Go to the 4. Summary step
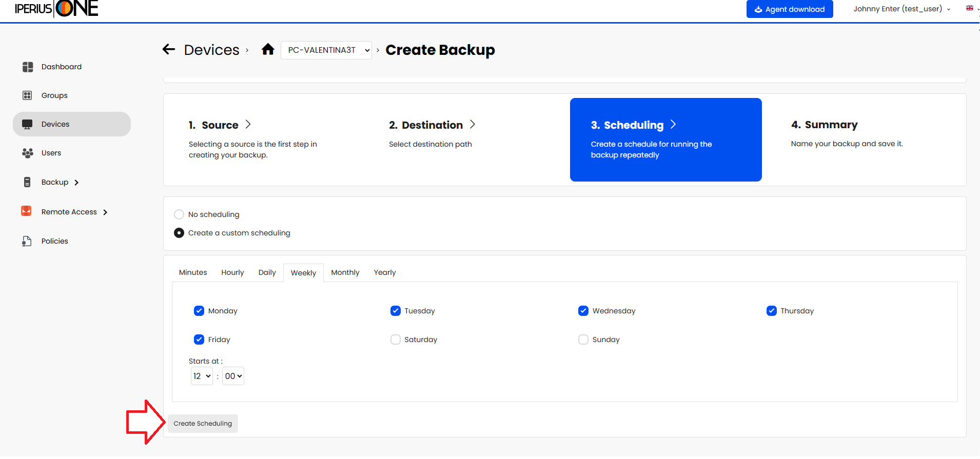980x459 pixels. (x=824, y=125)
